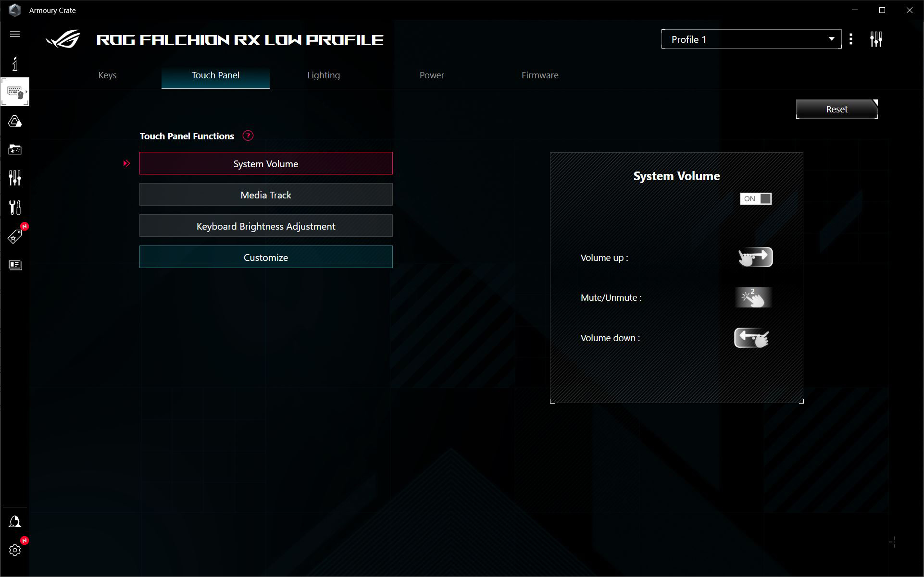The height and width of the screenshot is (577, 924).
Task: Click the Volume down swipe gesture icon
Action: point(752,338)
